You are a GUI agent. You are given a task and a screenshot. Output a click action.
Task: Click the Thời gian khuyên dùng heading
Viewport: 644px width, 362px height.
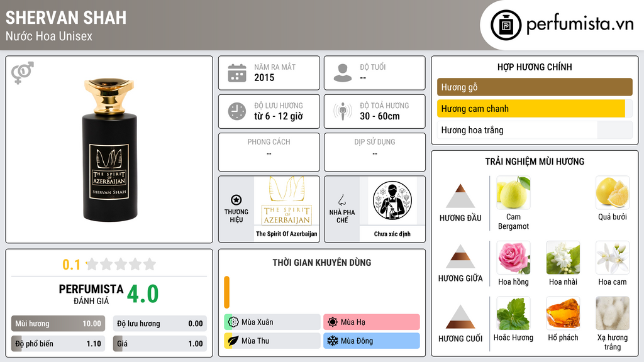[322, 263]
